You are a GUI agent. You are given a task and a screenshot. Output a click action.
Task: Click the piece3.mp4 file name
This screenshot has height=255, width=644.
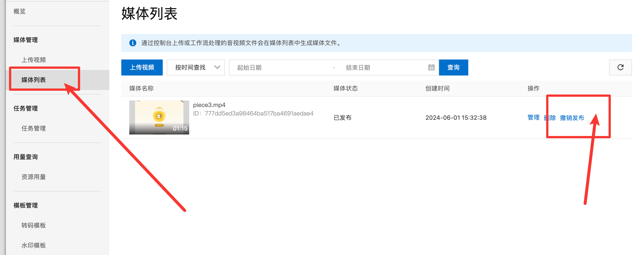[x=209, y=105]
